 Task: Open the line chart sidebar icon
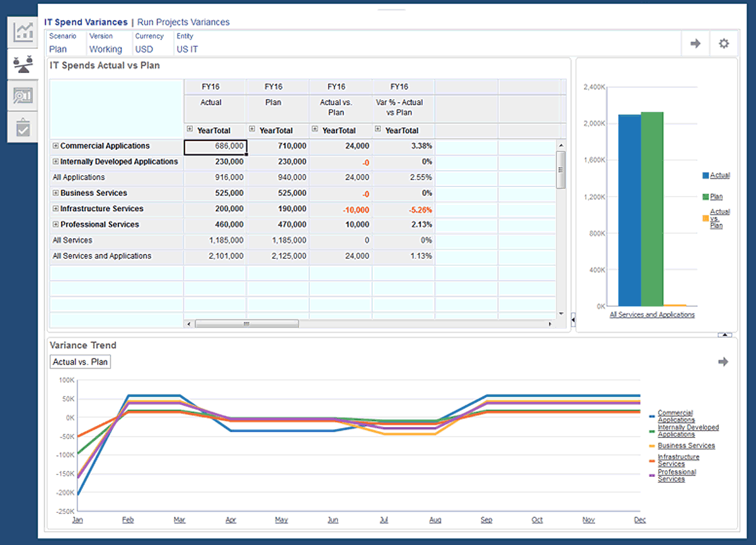coord(23,32)
